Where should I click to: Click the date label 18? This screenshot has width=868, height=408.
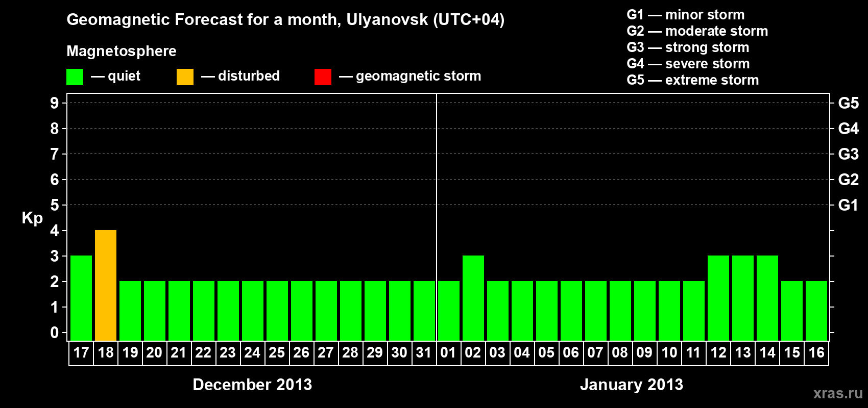(106, 352)
